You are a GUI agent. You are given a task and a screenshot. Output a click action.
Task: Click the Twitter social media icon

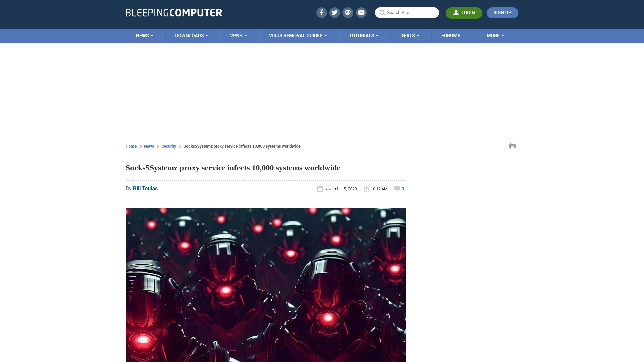[x=335, y=12]
